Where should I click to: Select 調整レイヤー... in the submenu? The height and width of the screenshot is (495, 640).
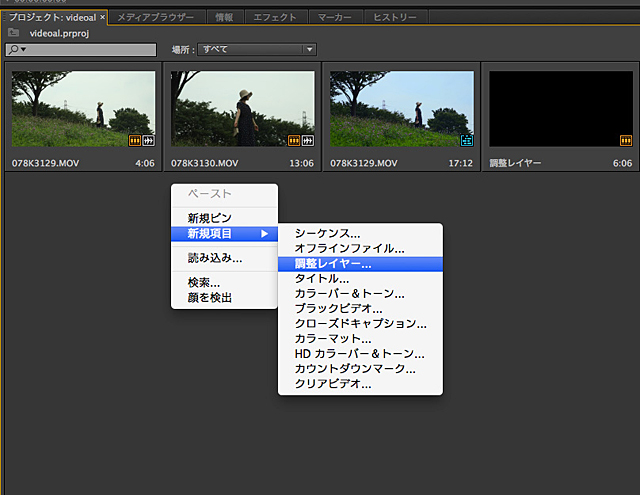(360, 264)
